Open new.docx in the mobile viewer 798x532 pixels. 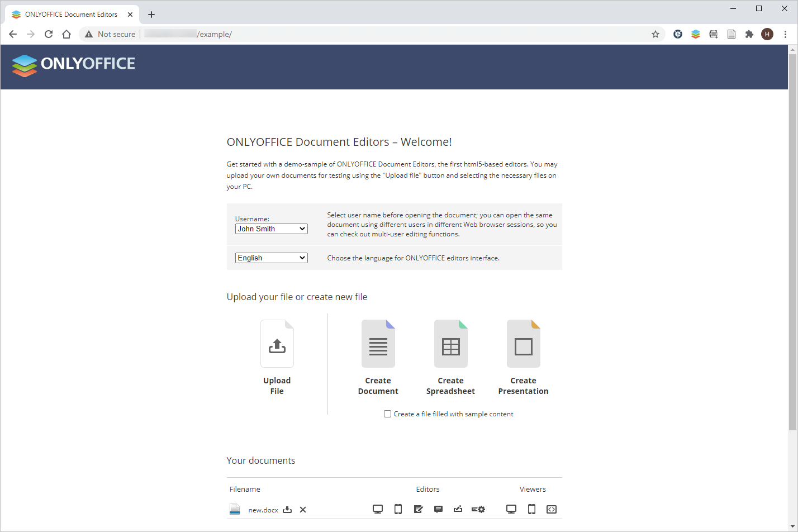point(531,509)
